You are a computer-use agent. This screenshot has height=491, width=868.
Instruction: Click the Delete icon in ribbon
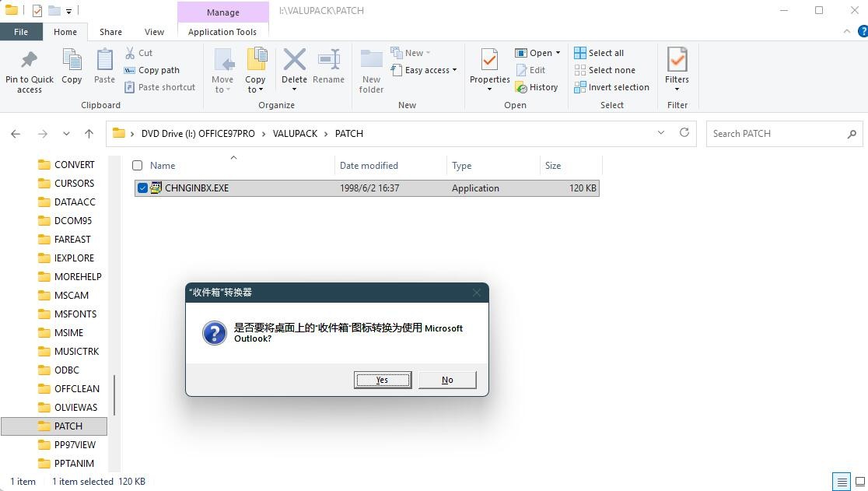pos(294,61)
